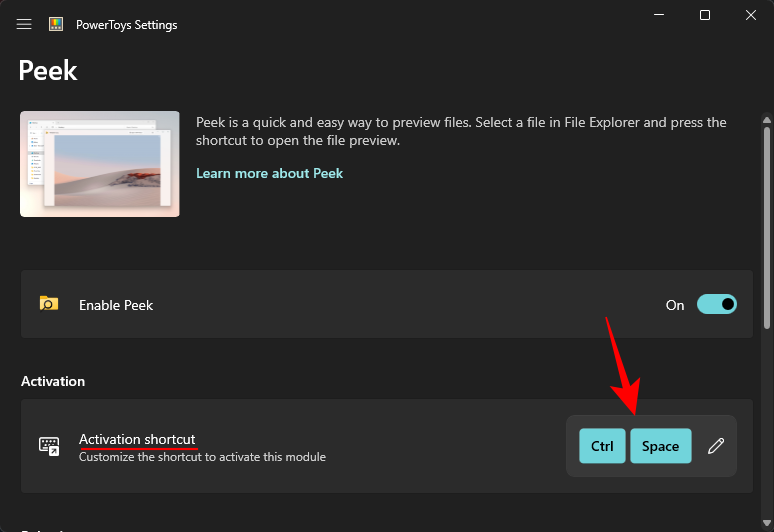Click the scrollbar up arrow

[x=767, y=119]
